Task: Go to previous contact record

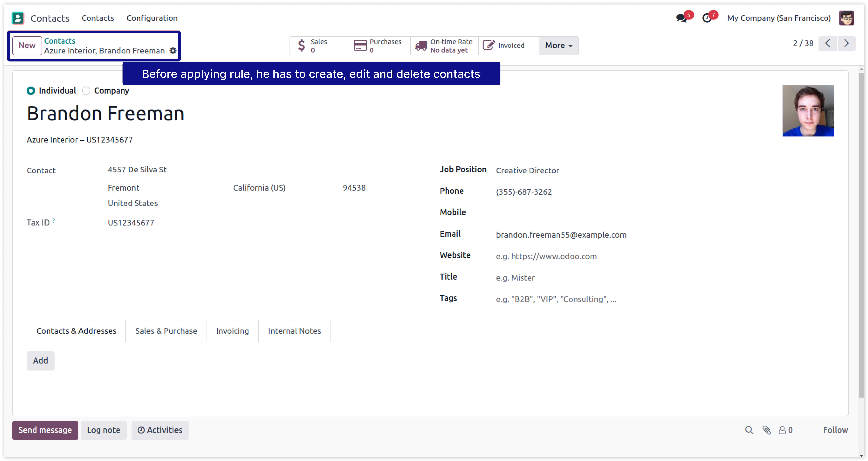Action: (x=828, y=43)
